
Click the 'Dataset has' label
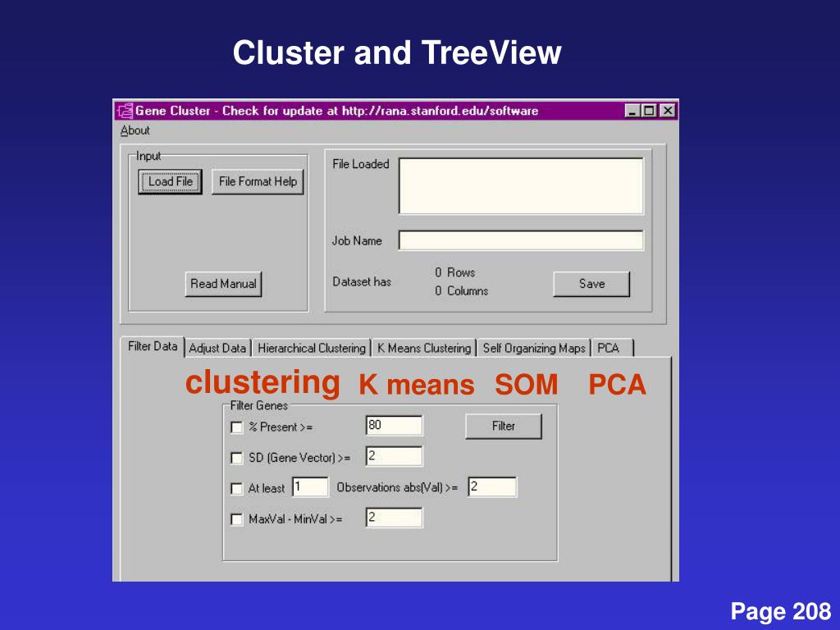(x=362, y=282)
